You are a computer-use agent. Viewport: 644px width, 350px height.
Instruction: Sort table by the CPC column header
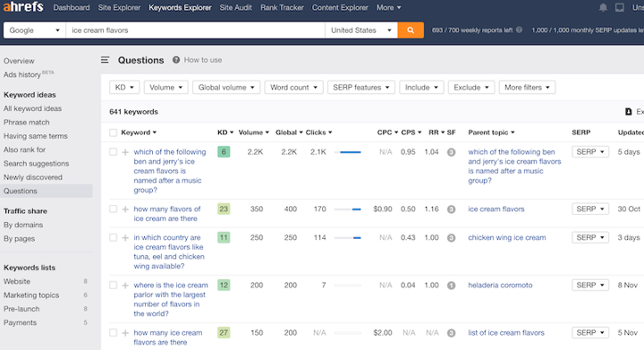(387, 132)
